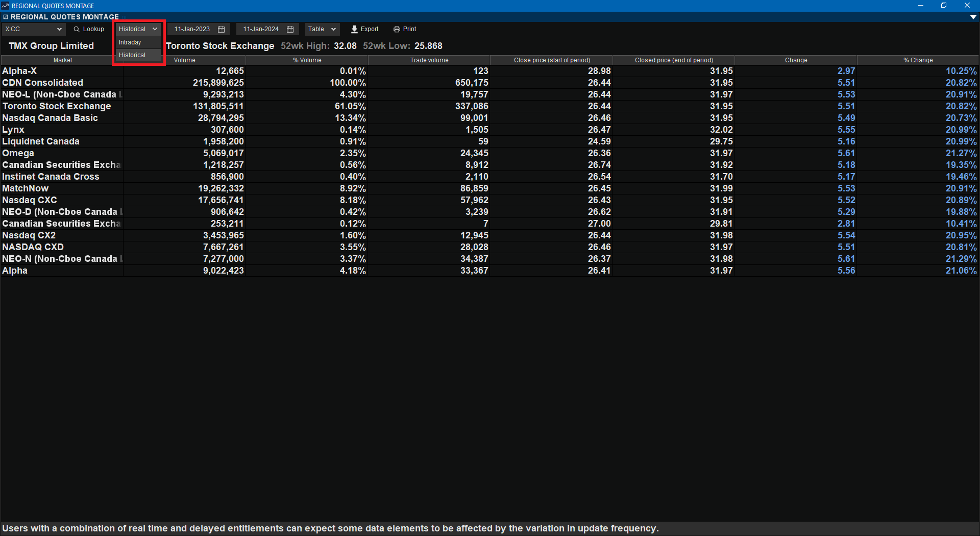The image size is (980, 536).
Task: Select the NEO-L (Non-Cboe Canada row
Action: [x=489, y=94]
